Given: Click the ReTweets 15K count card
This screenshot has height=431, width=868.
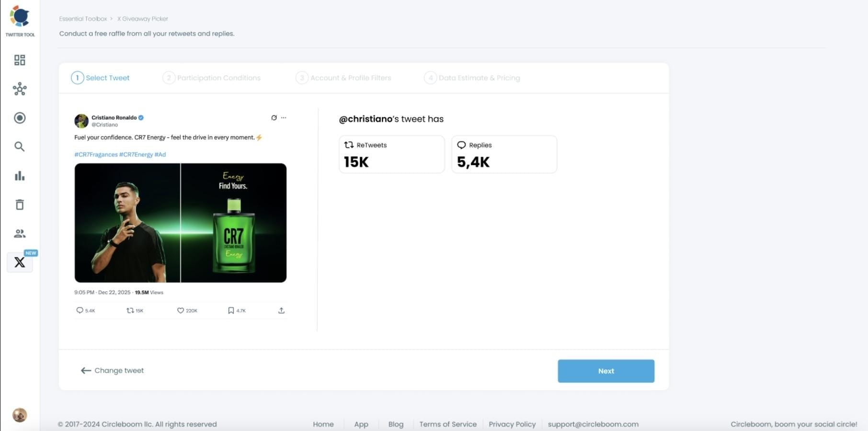Looking at the screenshot, I should point(392,154).
